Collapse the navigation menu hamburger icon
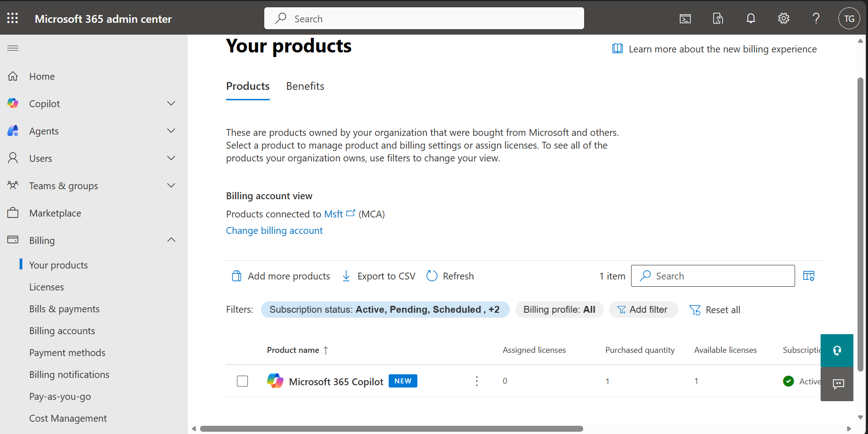Screen dimensions: 868x434 pos(13,48)
